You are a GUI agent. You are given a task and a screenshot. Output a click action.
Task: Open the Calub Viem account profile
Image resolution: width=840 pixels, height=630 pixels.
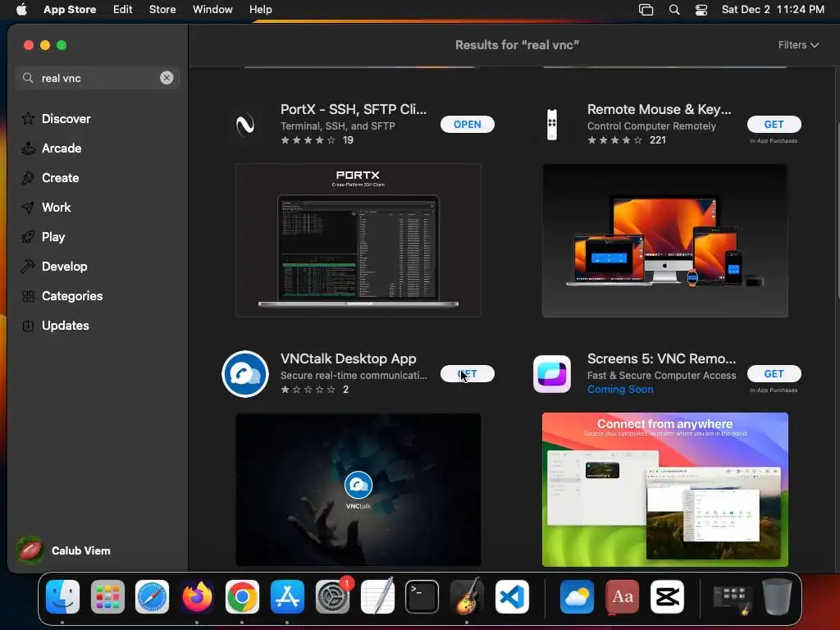coord(63,550)
